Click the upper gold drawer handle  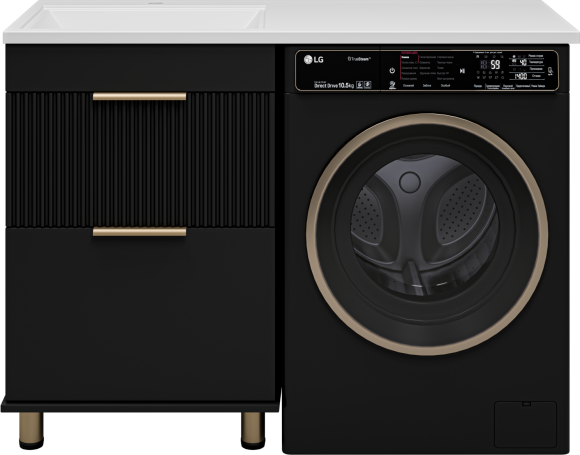(x=139, y=97)
